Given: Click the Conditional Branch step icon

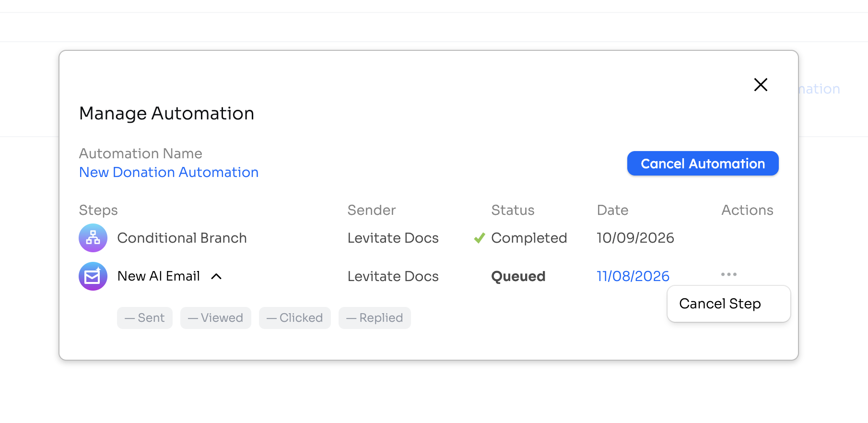Looking at the screenshot, I should tap(93, 238).
